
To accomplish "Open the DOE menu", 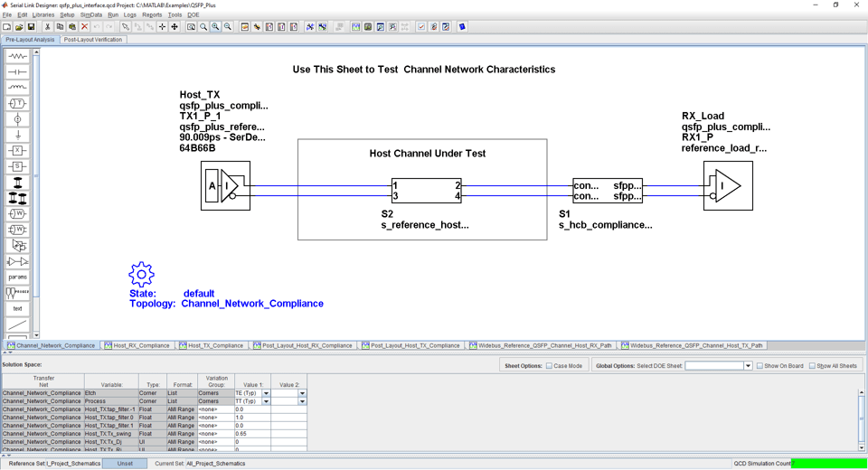I will click(x=193, y=15).
